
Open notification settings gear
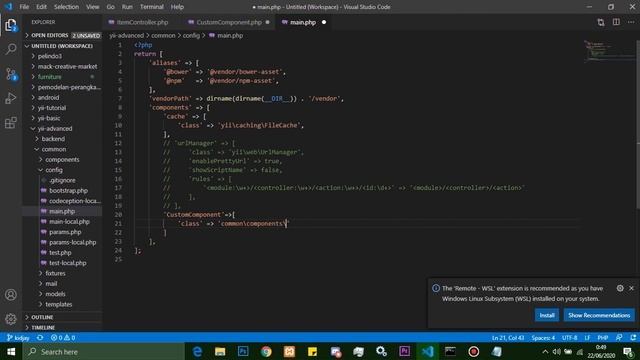620,288
